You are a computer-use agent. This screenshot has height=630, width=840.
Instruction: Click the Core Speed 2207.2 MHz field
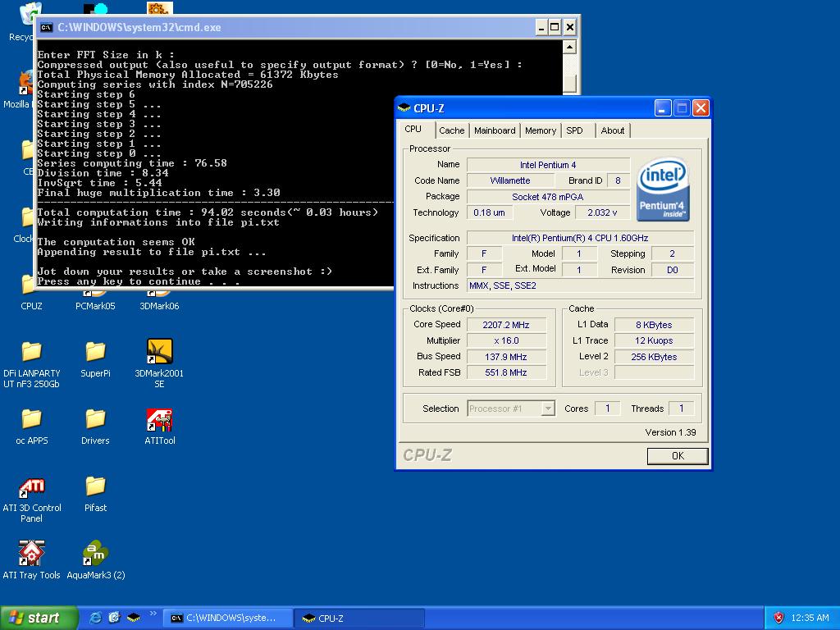point(506,325)
